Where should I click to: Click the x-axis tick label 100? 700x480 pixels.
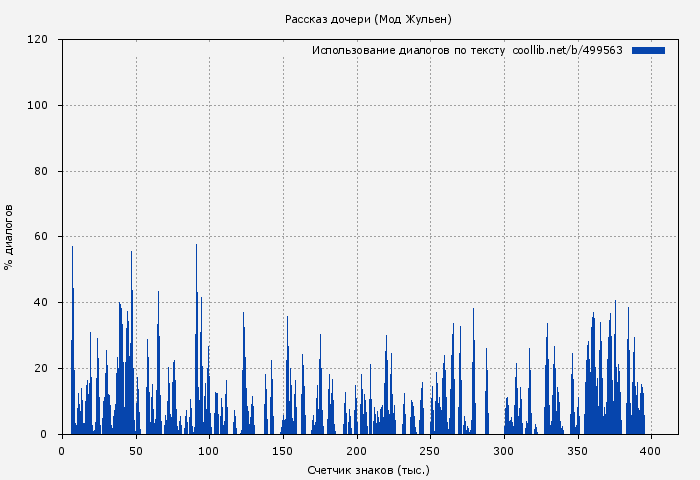pos(209,451)
